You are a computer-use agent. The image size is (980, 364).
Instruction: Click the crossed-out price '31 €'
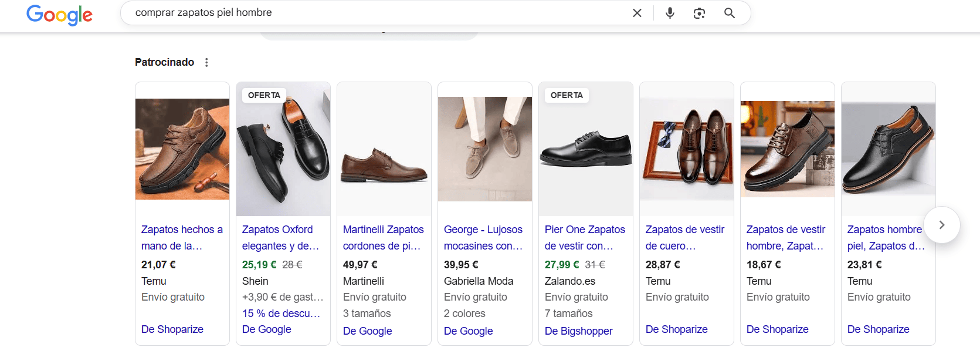click(x=595, y=265)
